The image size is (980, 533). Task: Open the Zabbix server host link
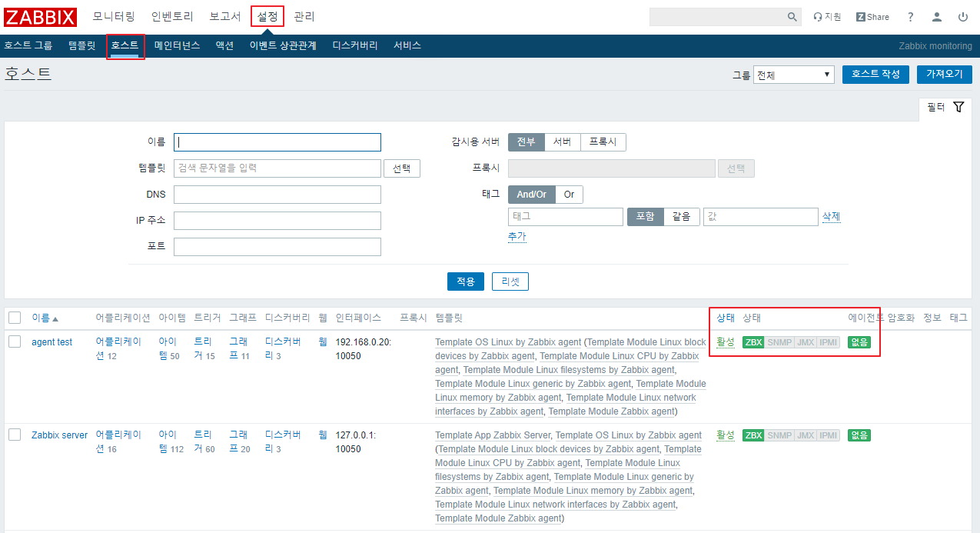60,435
